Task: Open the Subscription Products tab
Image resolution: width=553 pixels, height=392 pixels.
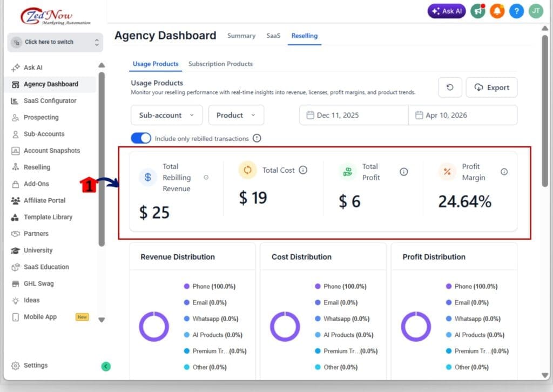Action: [220, 64]
